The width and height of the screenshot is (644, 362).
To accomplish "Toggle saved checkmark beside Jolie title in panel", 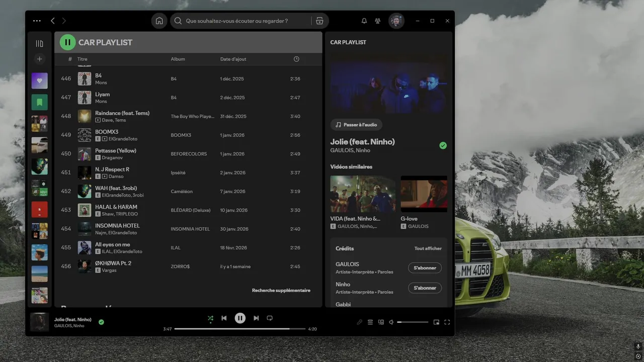I will (443, 145).
